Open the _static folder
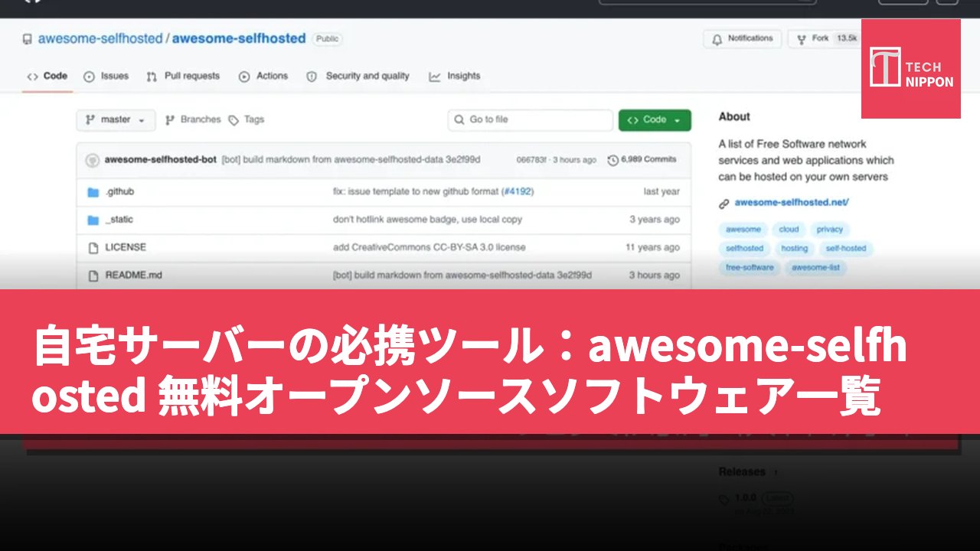The height and width of the screenshot is (551, 980). 119,220
